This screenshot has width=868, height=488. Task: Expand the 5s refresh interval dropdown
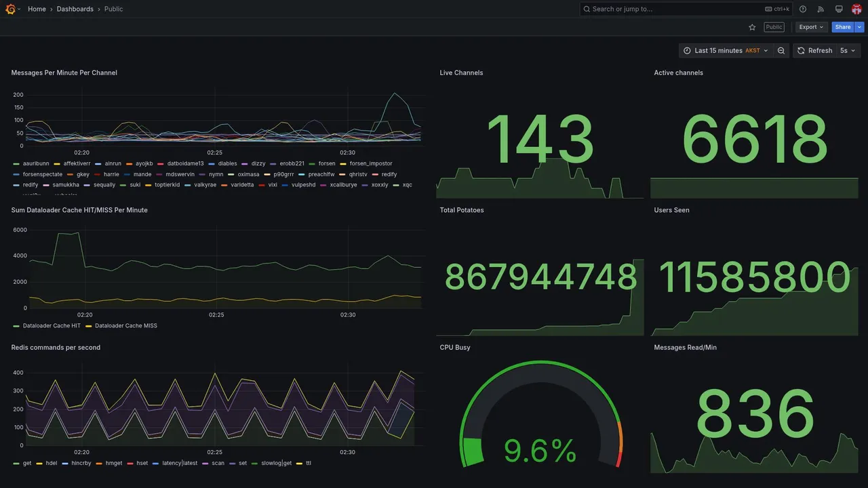[x=848, y=51]
